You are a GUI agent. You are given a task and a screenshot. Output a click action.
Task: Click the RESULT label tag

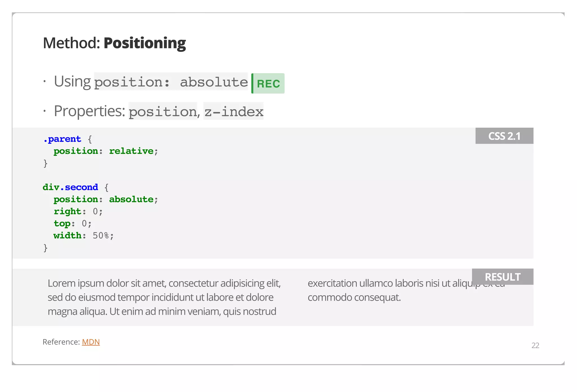(502, 277)
